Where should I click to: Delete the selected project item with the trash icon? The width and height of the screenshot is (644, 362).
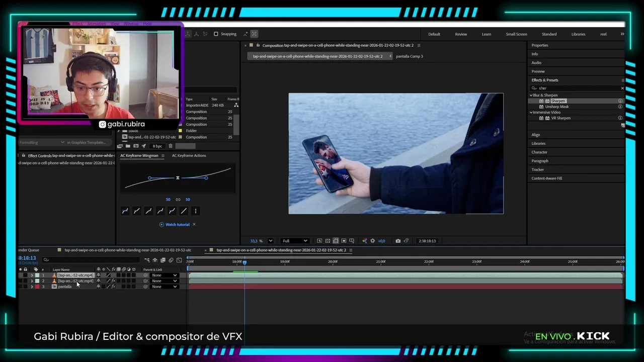click(x=171, y=146)
